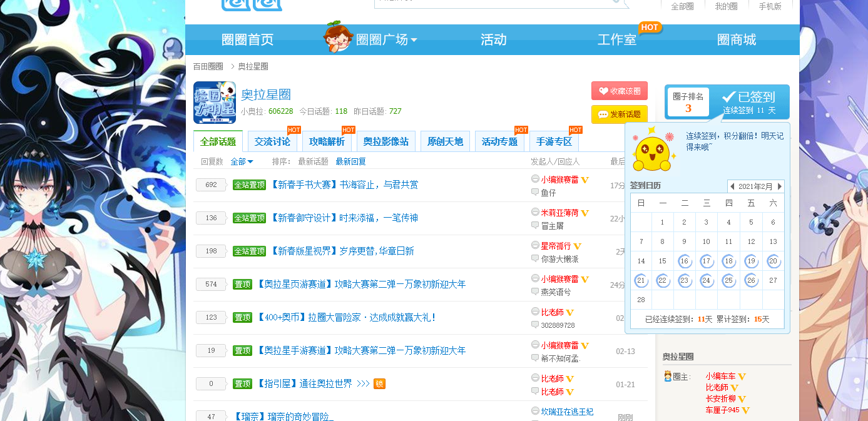868x421 pixels.
Task: Open topic 【新春御守设计】时来添福,一笔传神
Action: (344, 218)
